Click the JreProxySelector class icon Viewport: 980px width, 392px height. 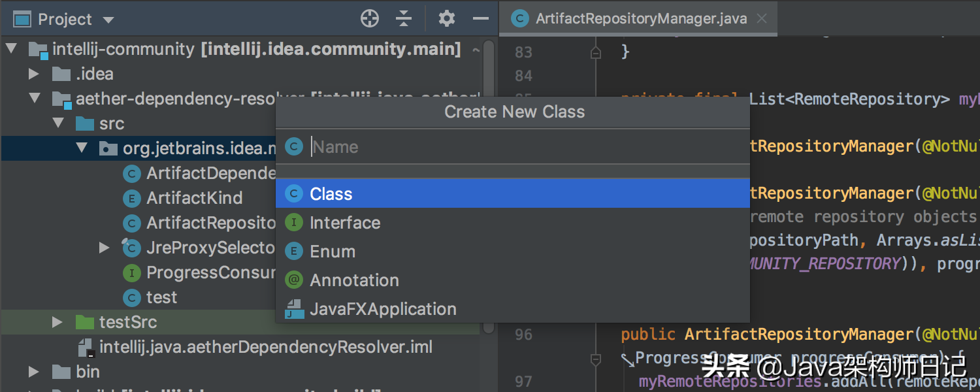[131, 248]
